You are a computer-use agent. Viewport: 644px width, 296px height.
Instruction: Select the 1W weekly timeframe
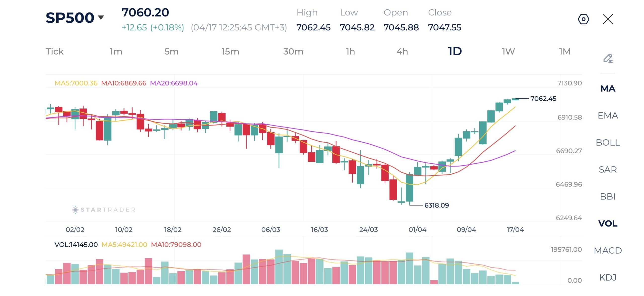click(x=508, y=52)
